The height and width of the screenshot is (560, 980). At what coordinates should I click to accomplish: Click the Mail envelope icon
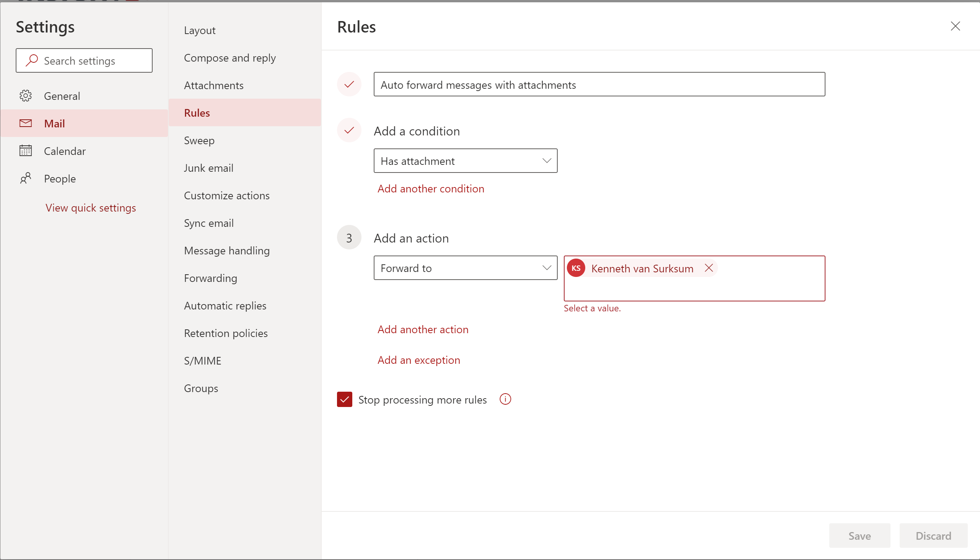(25, 123)
